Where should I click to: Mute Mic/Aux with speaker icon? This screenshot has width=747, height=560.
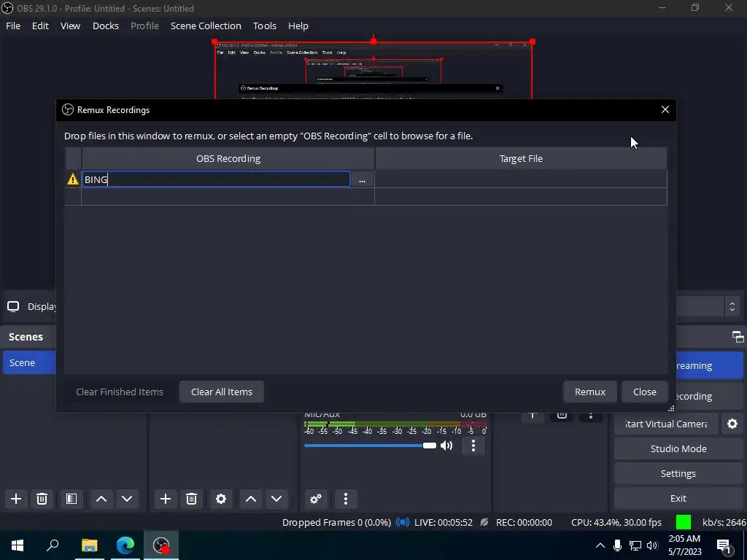(446, 446)
